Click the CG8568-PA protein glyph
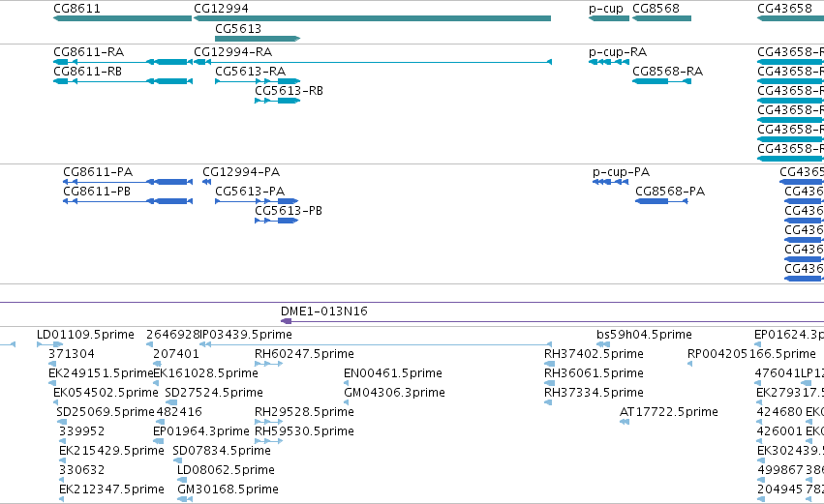Screen dimensions: 824x504 click(661, 201)
